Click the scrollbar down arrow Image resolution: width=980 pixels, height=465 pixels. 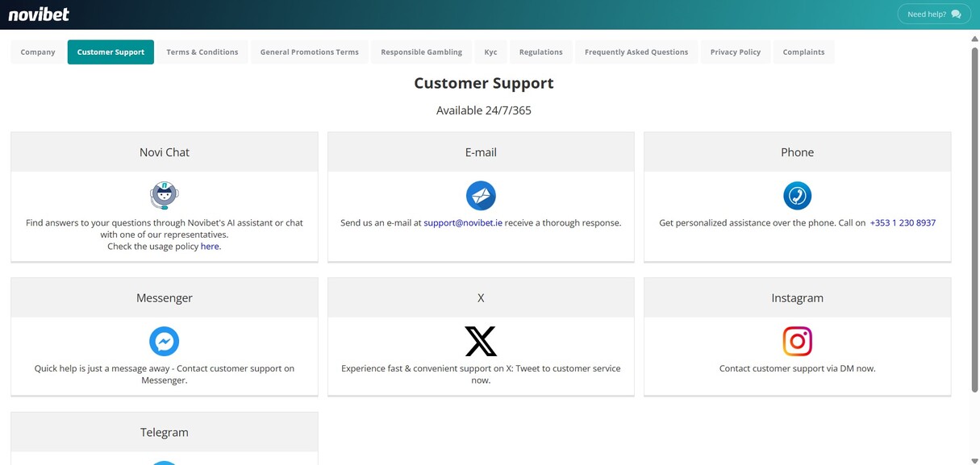(x=974, y=461)
